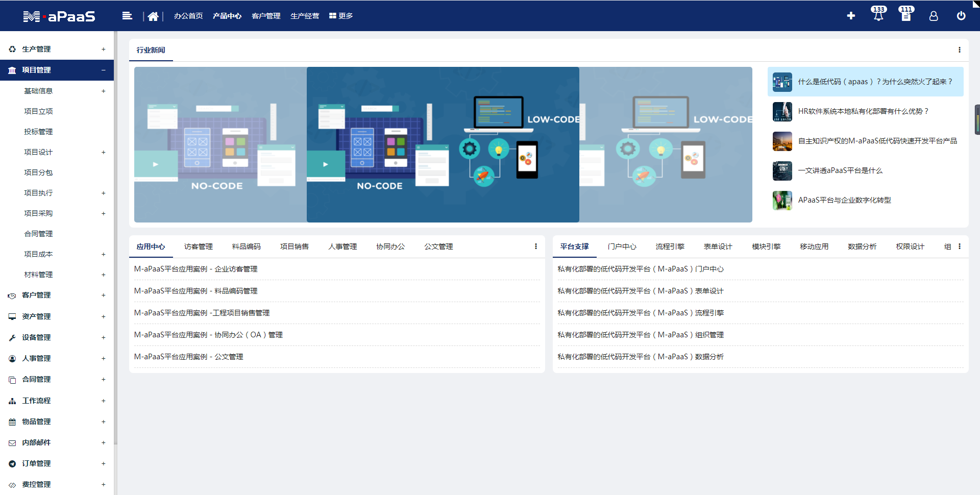Click the plus add icon in header
The image size is (980, 495).
point(851,16)
